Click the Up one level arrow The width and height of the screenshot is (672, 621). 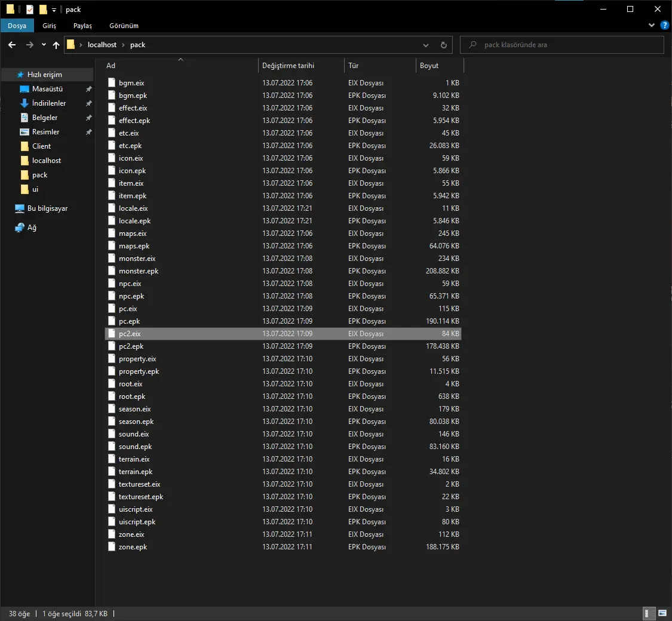pos(56,45)
